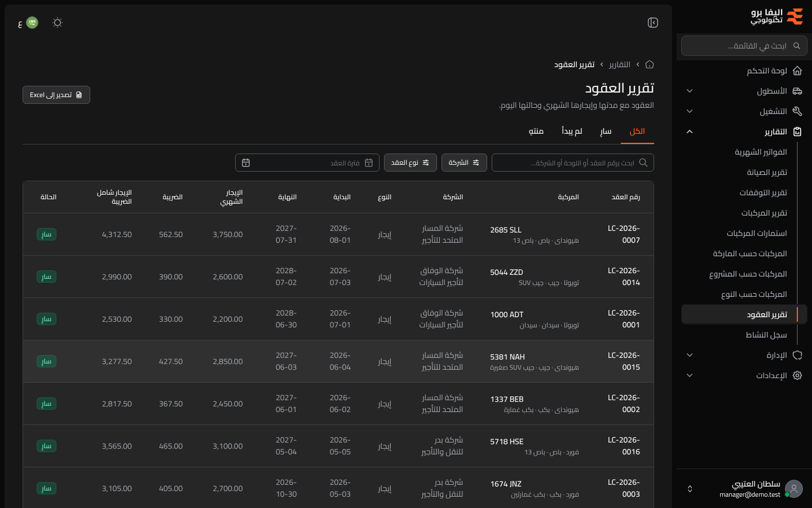Switch theme with the sun icon
Image resolution: width=812 pixels, height=508 pixels.
pyautogui.click(x=58, y=23)
